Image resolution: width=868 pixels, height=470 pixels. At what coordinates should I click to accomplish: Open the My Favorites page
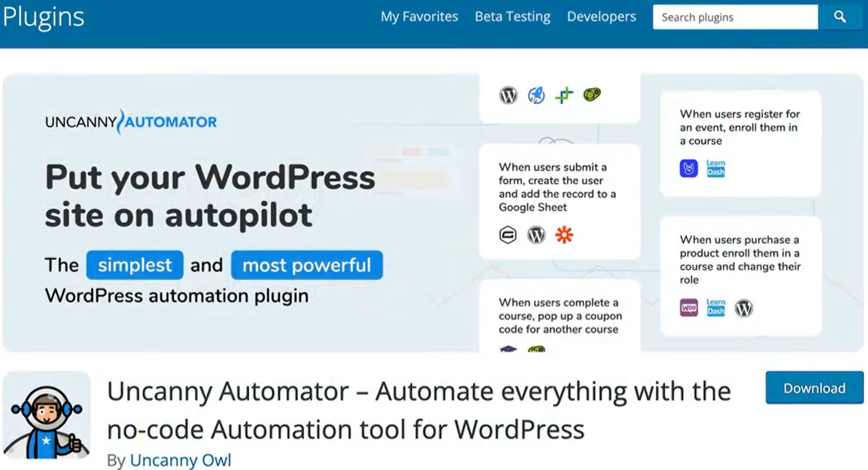(419, 17)
